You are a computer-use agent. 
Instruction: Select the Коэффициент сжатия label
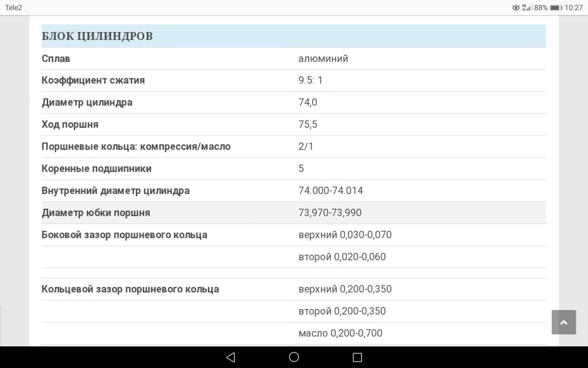tap(93, 80)
